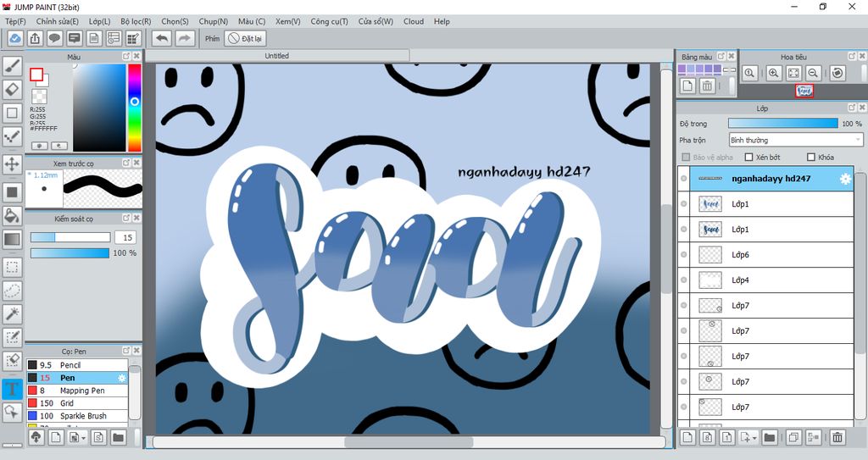Toggle visibility of the second Lớp1 layer
868x460 pixels.
[684, 230]
